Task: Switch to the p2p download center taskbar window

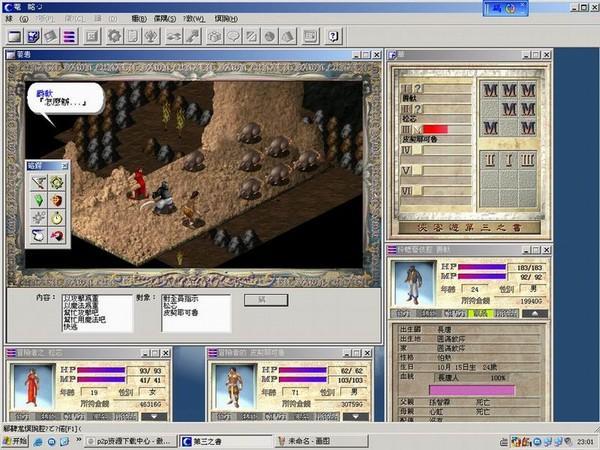Action: 130,441
